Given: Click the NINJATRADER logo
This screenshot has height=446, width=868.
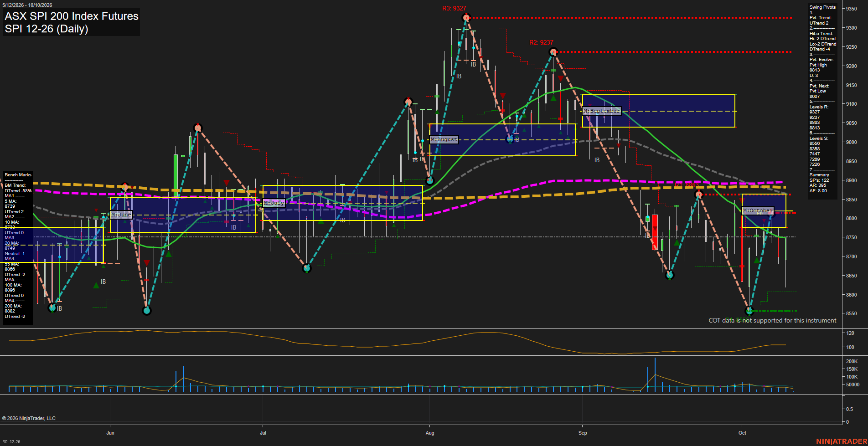Looking at the screenshot, I should pos(842,441).
